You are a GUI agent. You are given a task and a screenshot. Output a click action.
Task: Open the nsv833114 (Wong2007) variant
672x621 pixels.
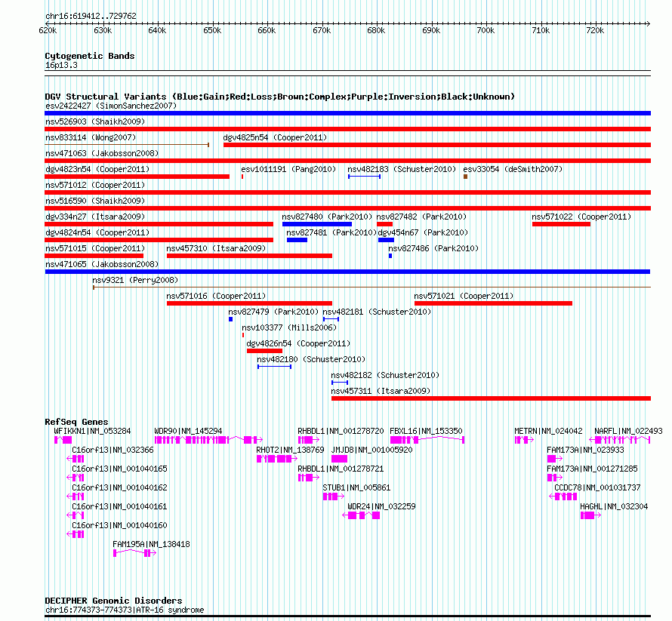[x=91, y=137]
